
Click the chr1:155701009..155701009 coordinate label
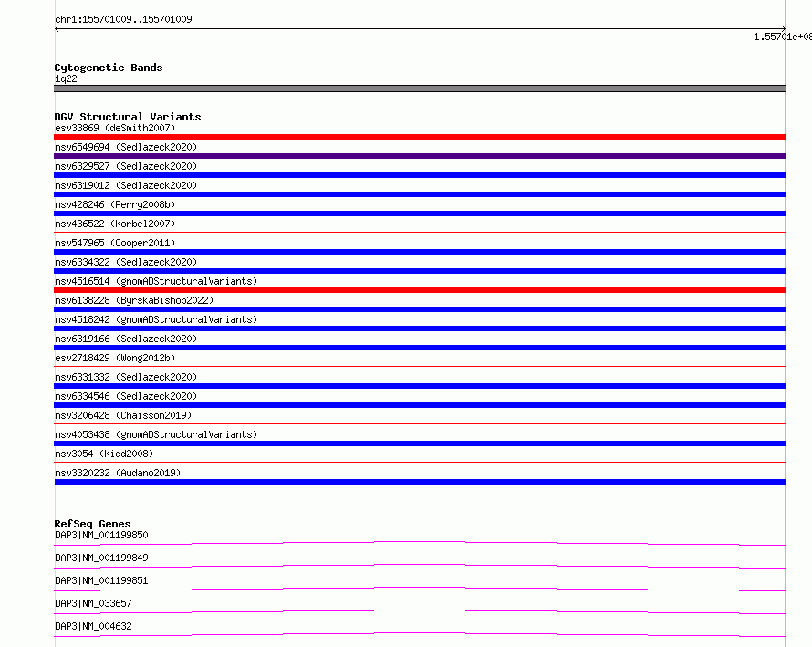(123, 20)
